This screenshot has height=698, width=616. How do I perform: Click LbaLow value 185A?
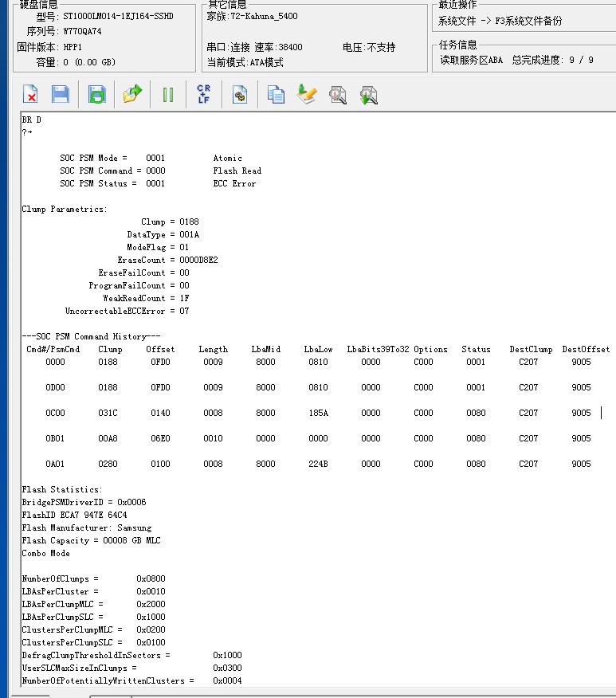tap(318, 413)
